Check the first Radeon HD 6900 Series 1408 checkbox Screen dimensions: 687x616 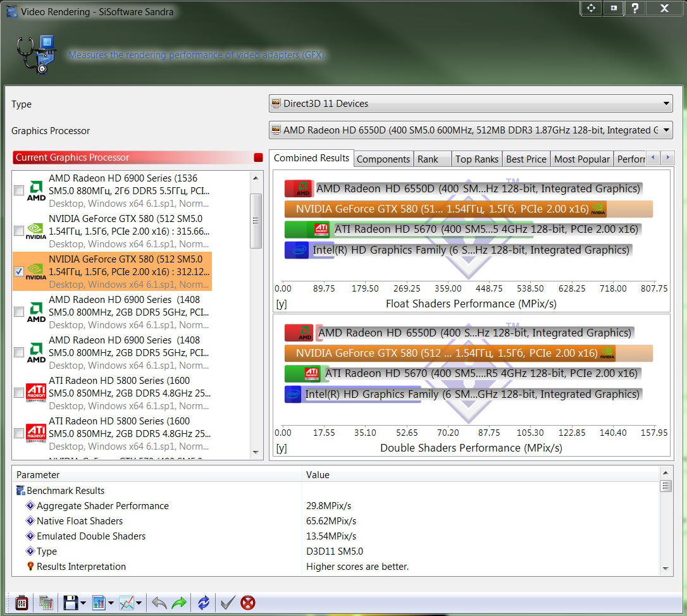(19, 312)
